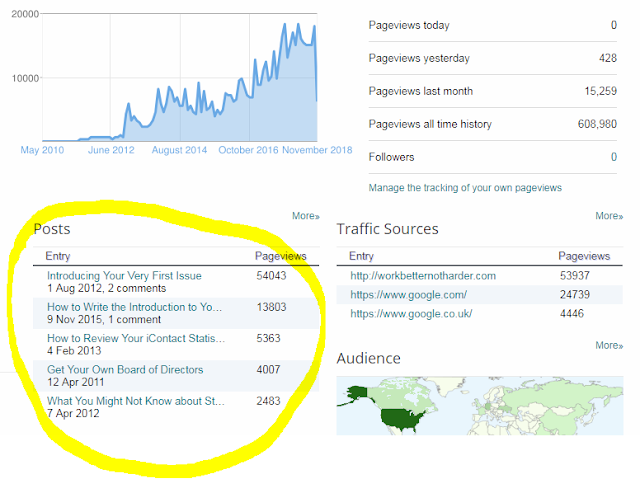The image size is (640, 479).
Task: Click the May 2010 chart axis label
Action: pyautogui.click(x=42, y=150)
